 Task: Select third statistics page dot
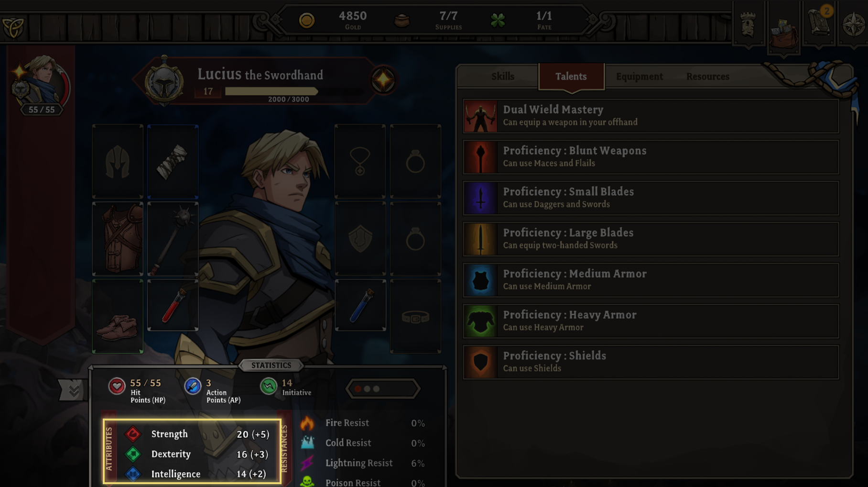377,389
